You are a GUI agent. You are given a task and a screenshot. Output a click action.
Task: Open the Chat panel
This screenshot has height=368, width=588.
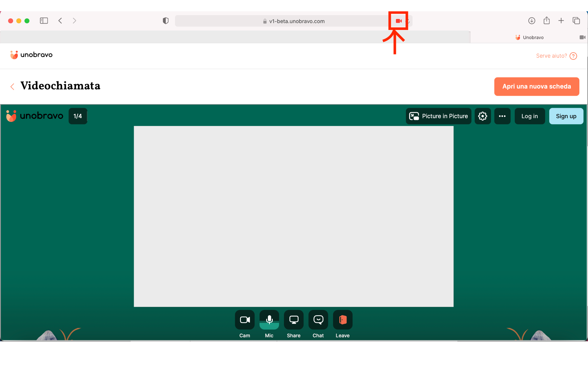(318, 320)
